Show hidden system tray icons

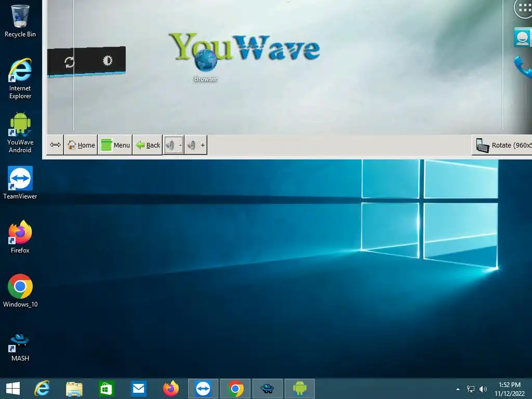[458, 389]
